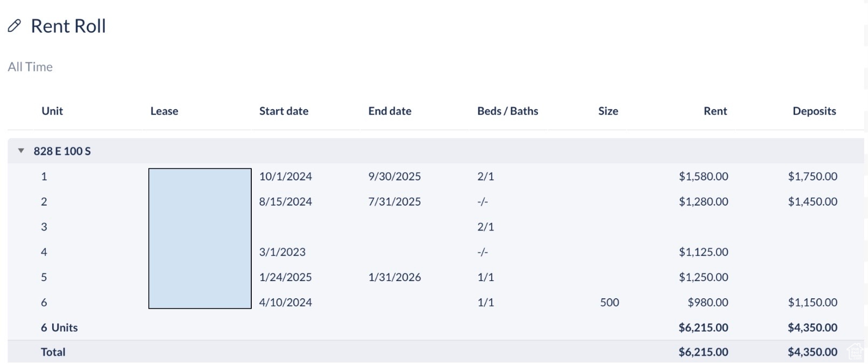Click the house logo icon in bottom corner
868x364 pixels.
click(x=855, y=352)
